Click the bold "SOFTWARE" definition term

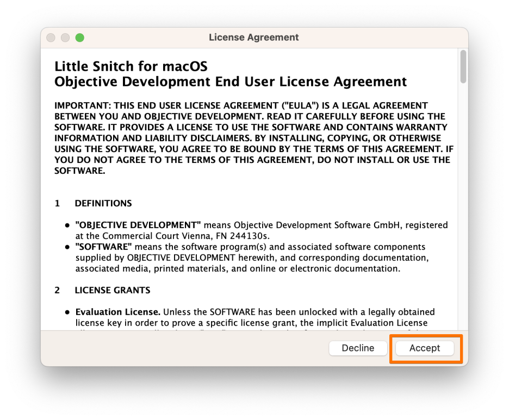tap(103, 247)
